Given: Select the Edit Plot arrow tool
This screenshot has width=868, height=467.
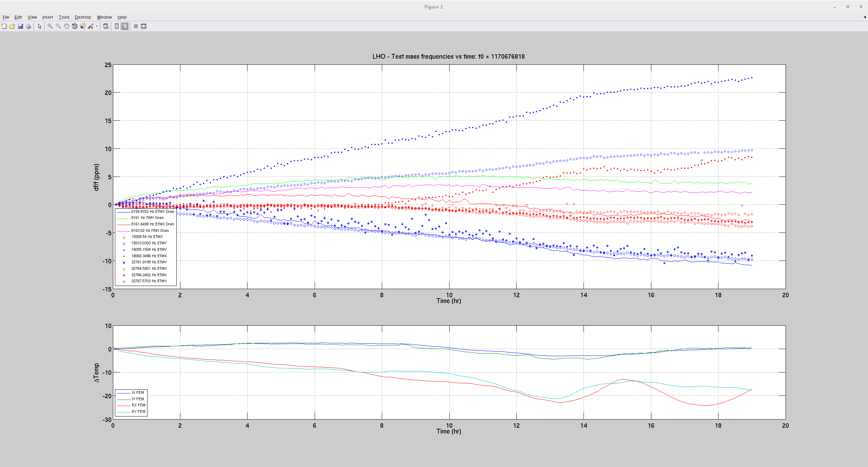Looking at the screenshot, I should coord(40,26).
